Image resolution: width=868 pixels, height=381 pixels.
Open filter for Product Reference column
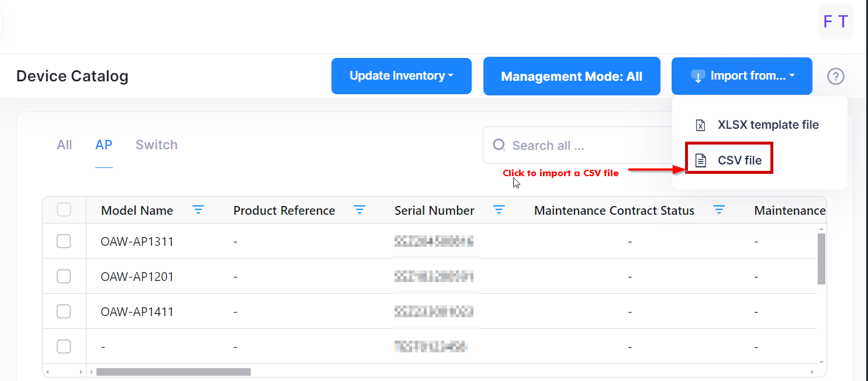[x=359, y=210]
